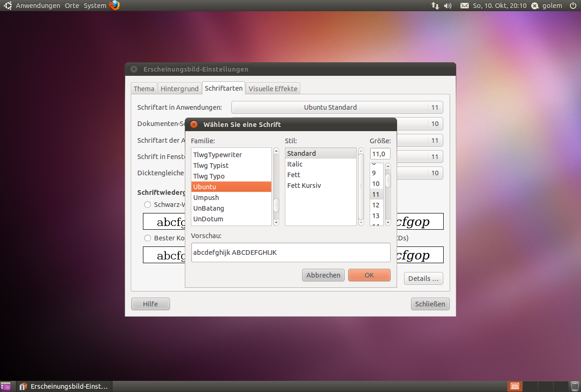The image size is (581, 392).
Task: Select the Ubuntu font family row
Action: pyautogui.click(x=231, y=187)
